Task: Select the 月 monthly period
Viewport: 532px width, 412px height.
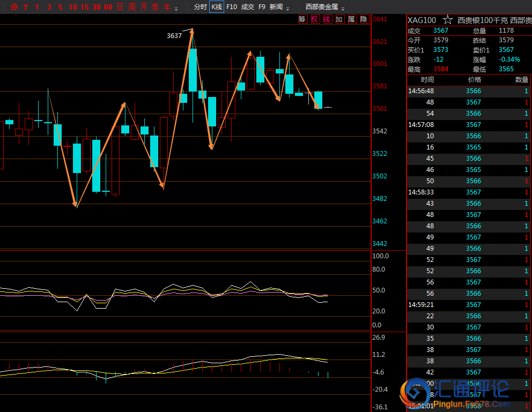Action: [x=144, y=7]
